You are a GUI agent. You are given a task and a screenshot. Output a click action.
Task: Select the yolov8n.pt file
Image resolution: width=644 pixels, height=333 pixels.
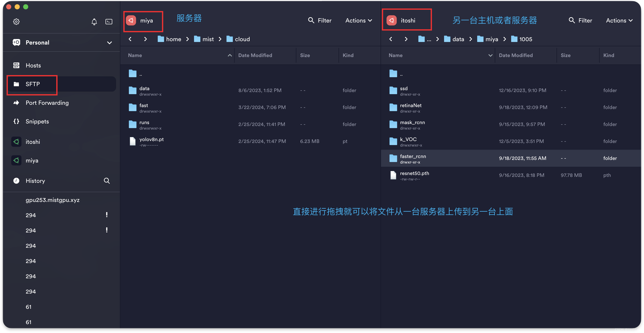[250, 141]
